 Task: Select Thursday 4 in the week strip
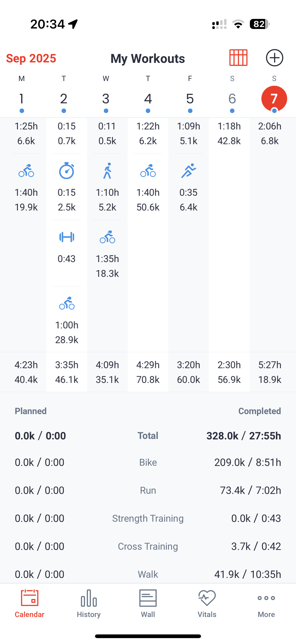[148, 99]
